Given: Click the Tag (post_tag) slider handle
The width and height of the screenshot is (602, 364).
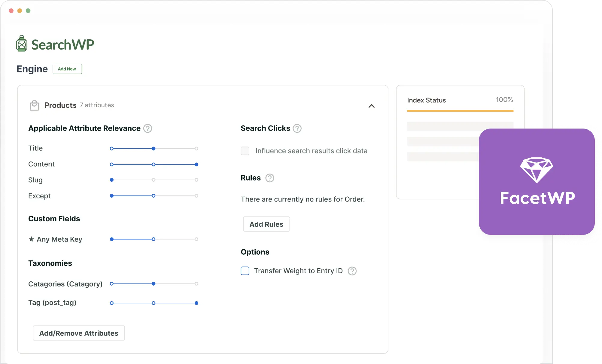Looking at the screenshot, I should coord(196,303).
